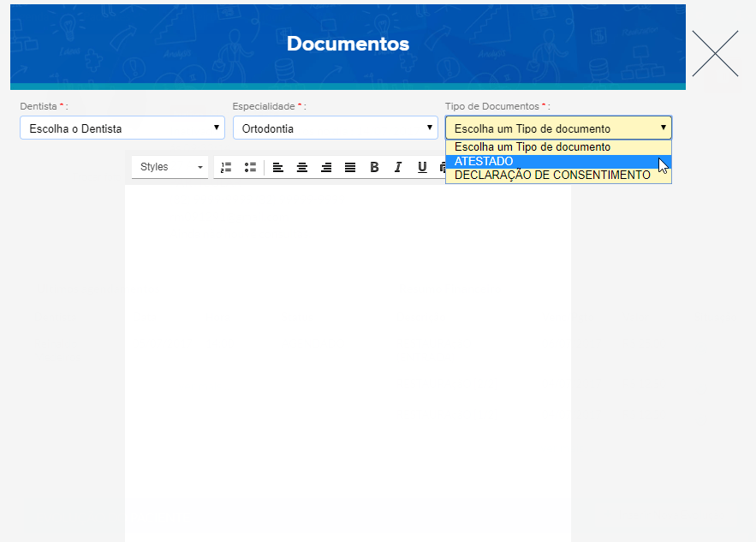Close the Documentos dialog with the X

[715, 54]
